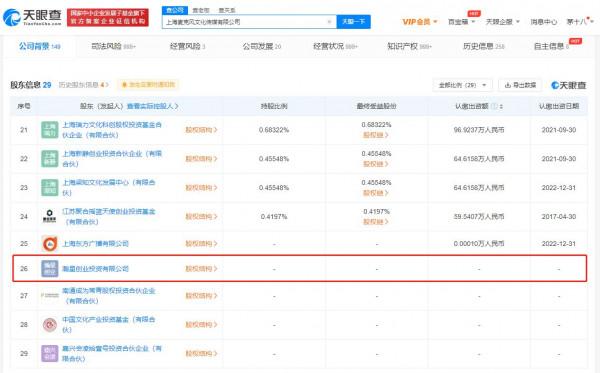Switch to the 公司发展 tab
Image resolution: width=600 pixels, height=373 pixels.
coord(262,46)
